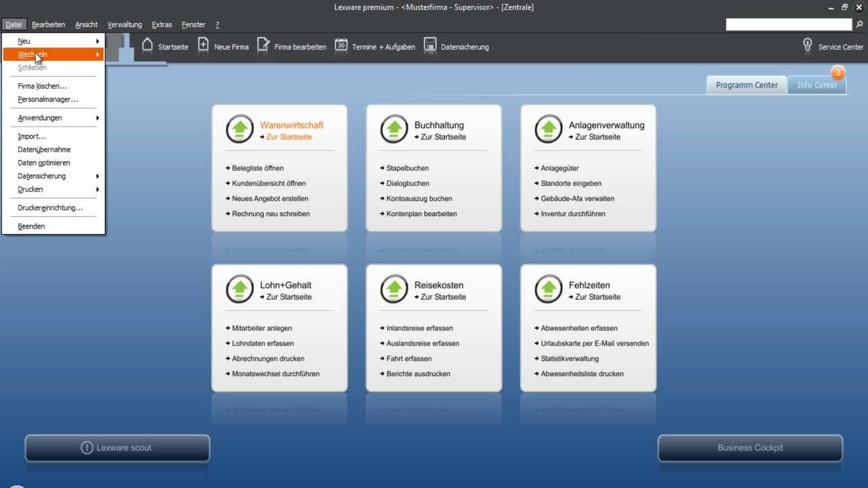Switch to Info Center tab

(817, 85)
